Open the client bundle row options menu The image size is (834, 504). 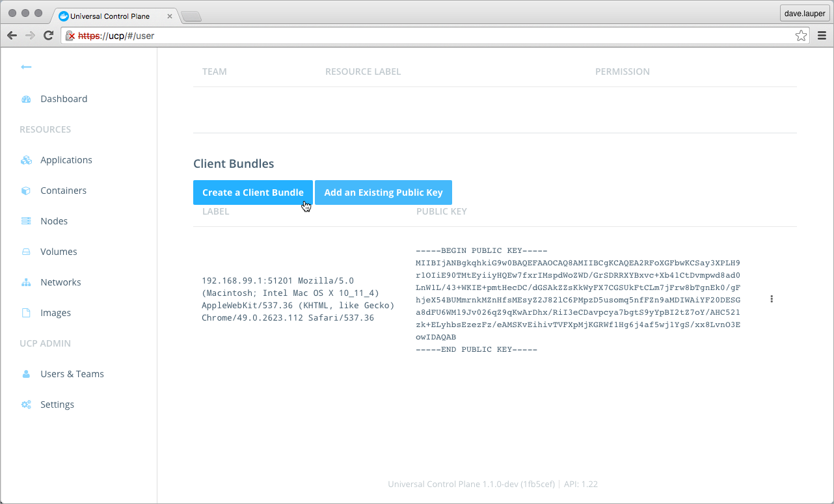(772, 299)
